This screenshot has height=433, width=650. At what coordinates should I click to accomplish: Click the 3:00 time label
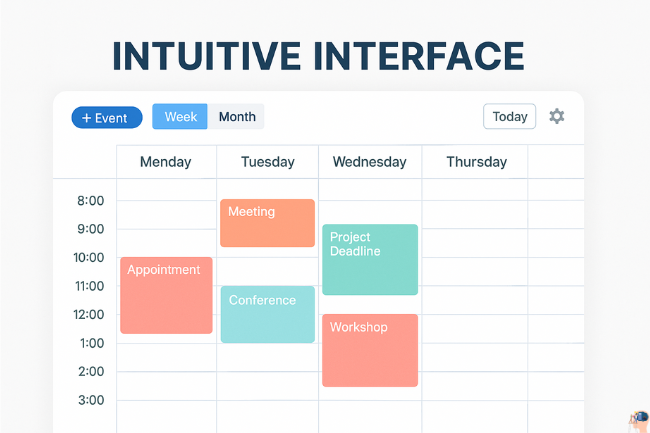tap(90, 400)
